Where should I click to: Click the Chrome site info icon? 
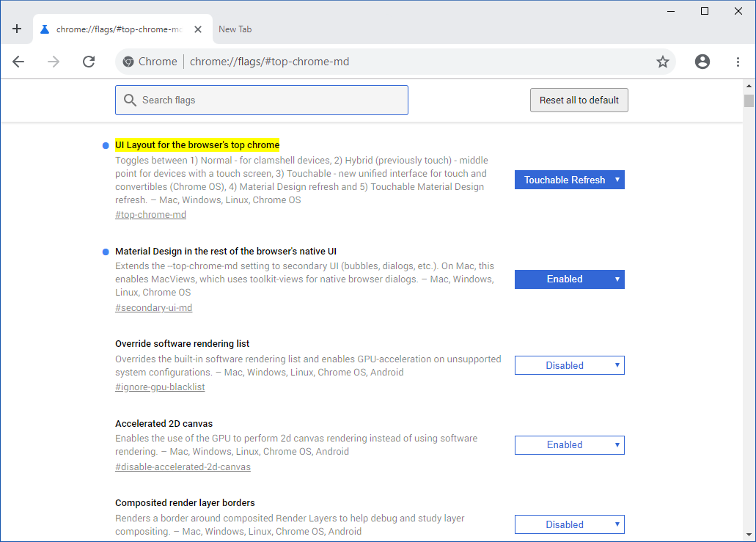click(x=128, y=62)
